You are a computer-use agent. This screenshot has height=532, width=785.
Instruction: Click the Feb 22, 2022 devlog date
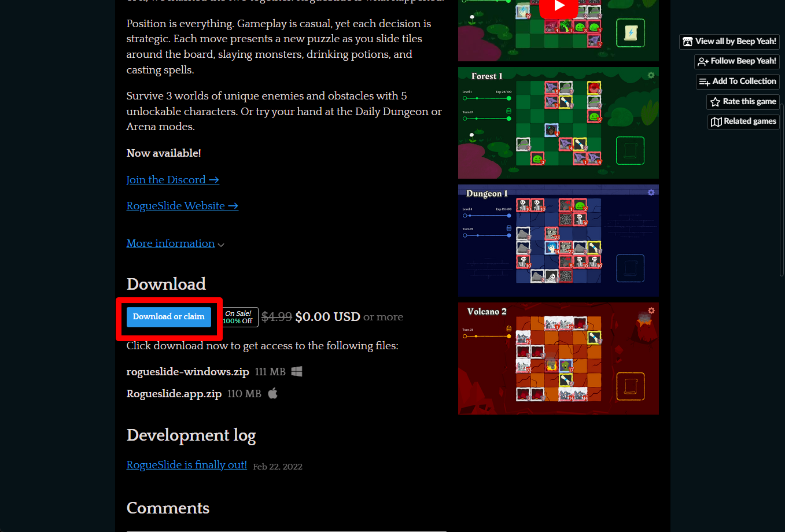pyautogui.click(x=278, y=467)
